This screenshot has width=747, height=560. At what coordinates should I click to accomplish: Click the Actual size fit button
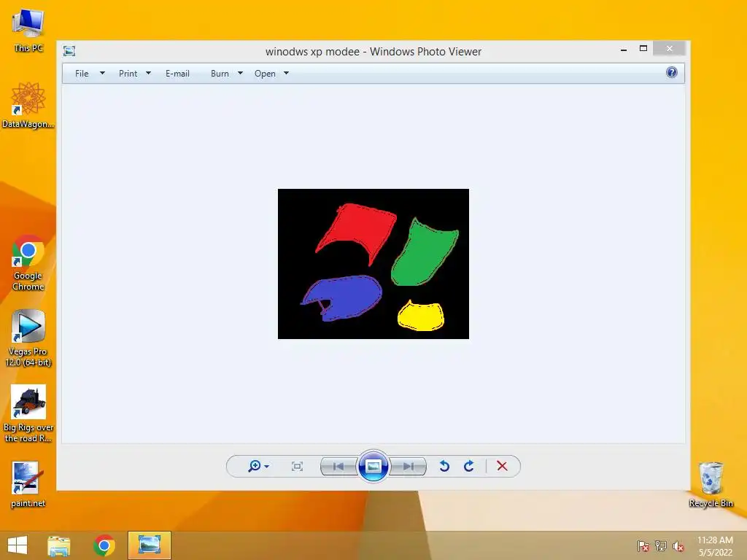pyautogui.click(x=298, y=466)
